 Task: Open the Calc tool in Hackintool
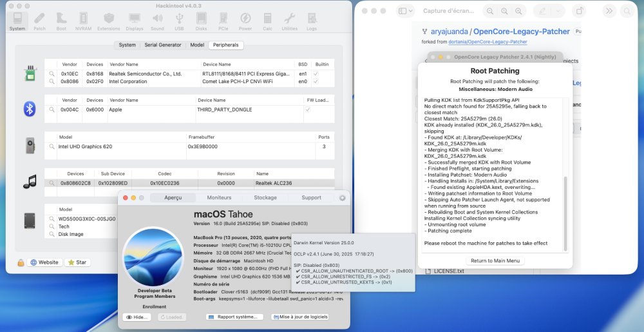tap(268, 21)
